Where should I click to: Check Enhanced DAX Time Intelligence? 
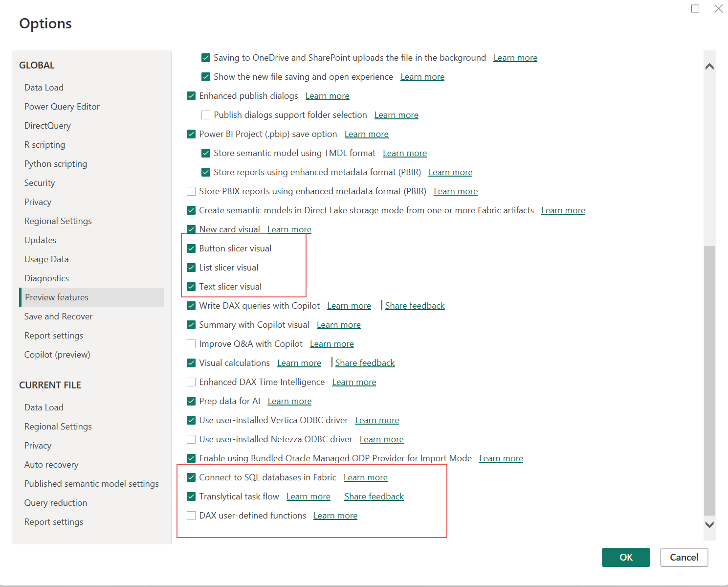pos(191,382)
